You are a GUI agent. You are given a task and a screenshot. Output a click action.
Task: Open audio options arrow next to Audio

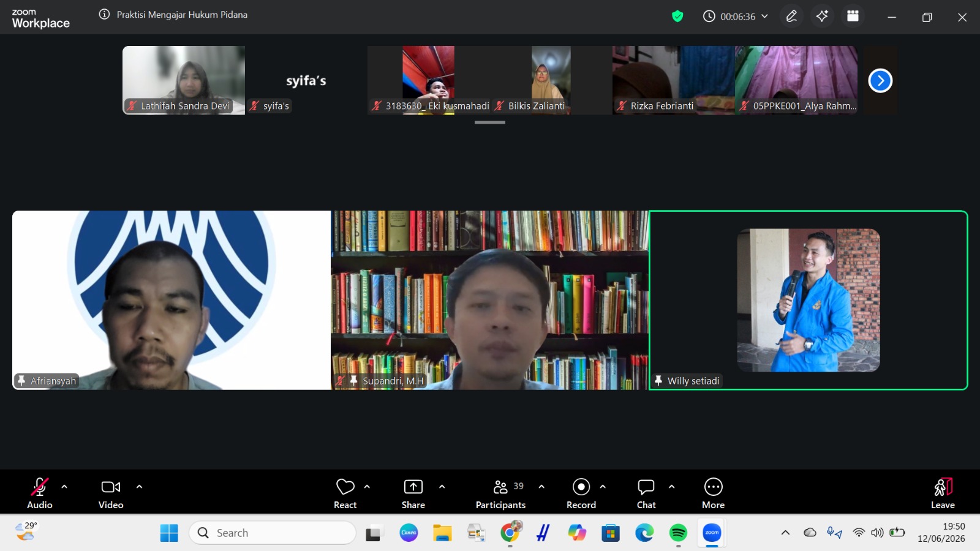(x=64, y=487)
